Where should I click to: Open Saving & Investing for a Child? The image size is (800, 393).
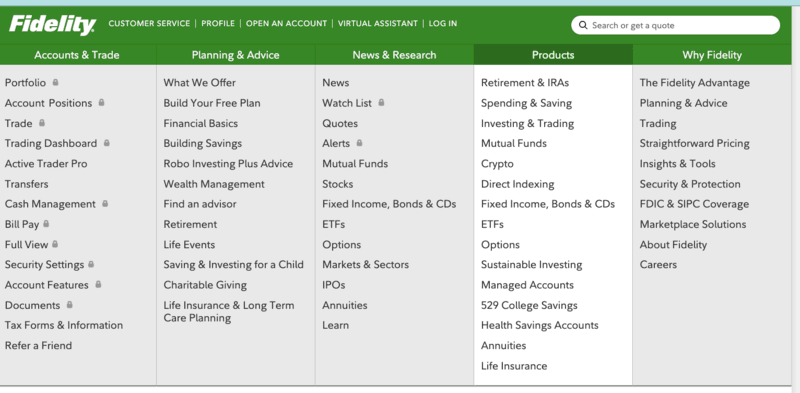tap(234, 264)
